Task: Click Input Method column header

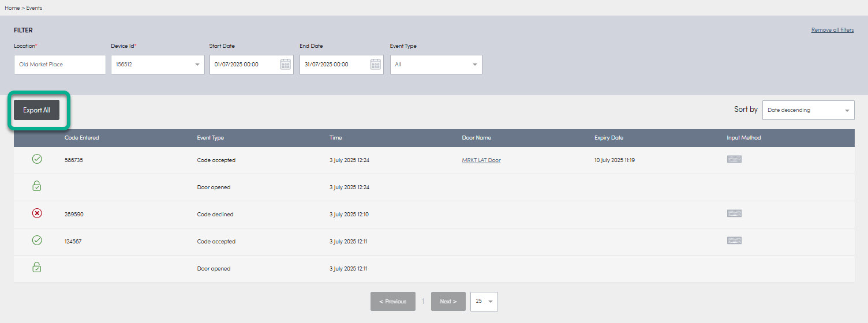Action: 744,138
